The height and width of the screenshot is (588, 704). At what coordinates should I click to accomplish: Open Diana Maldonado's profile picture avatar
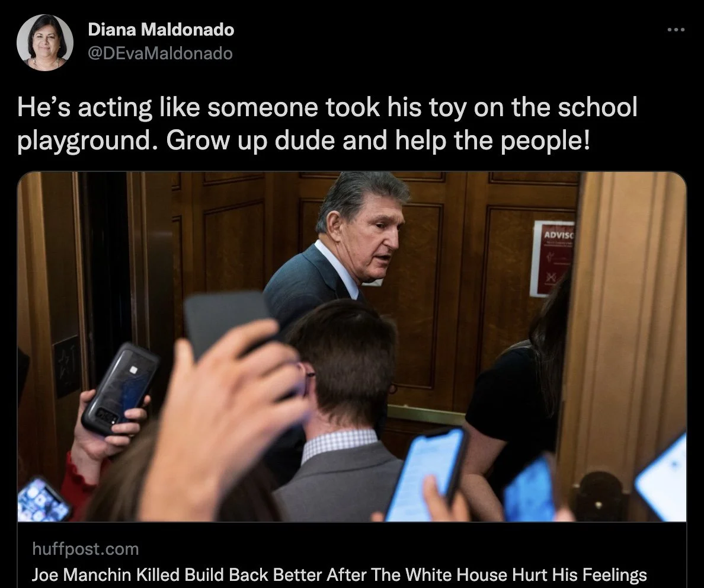click(45, 42)
